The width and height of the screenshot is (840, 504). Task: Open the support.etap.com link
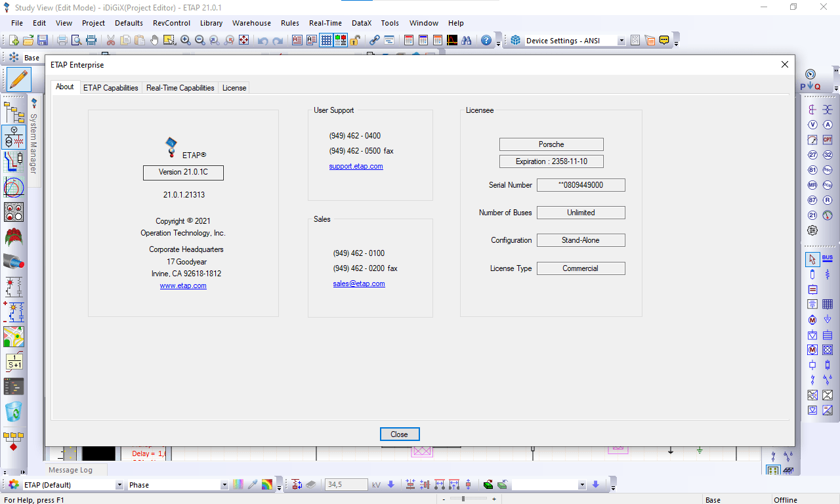pyautogui.click(x=356, y=166)
